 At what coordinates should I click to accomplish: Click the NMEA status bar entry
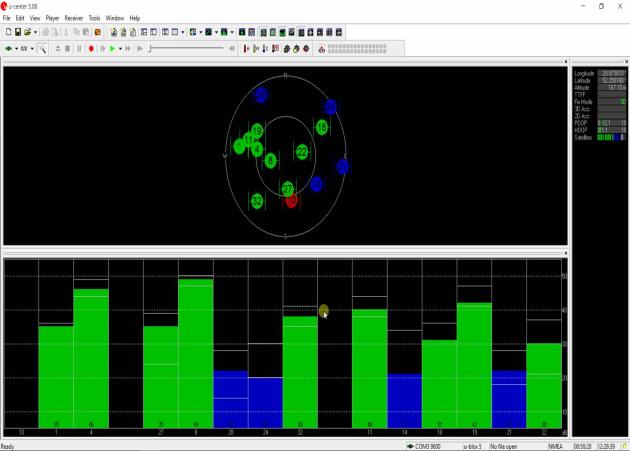[555, 447]
